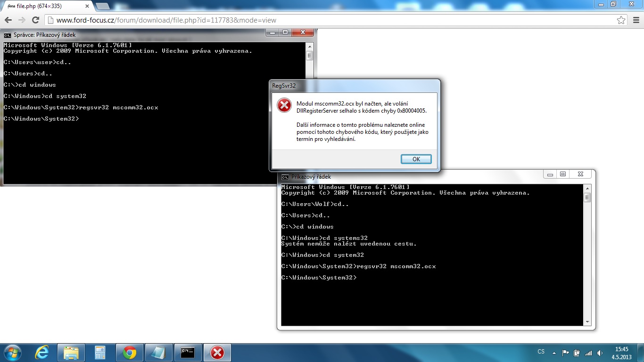Open the Windows Start menu
Viewport: 644px width, 362px height.
pos(12,352)
